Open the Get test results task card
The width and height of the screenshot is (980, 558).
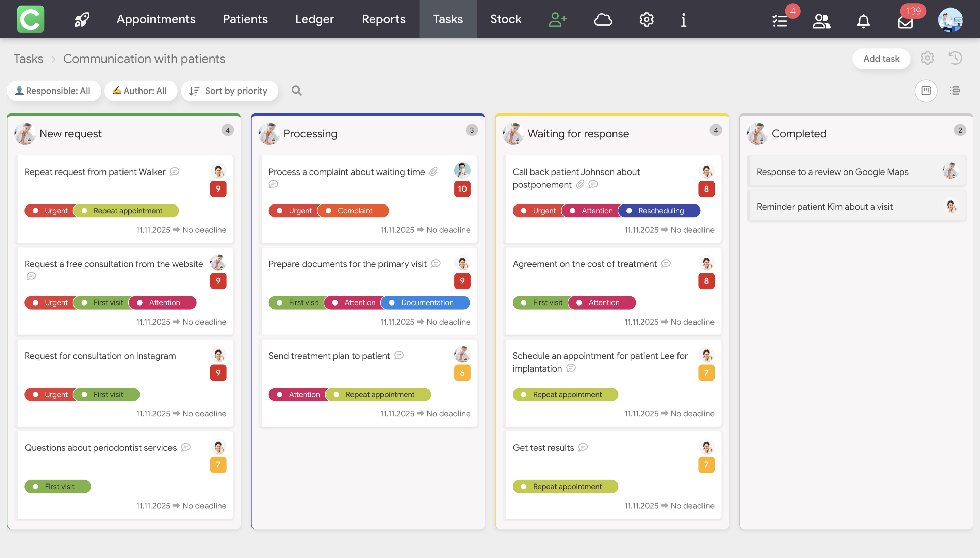pyautogui.click(x=543, y=448)
